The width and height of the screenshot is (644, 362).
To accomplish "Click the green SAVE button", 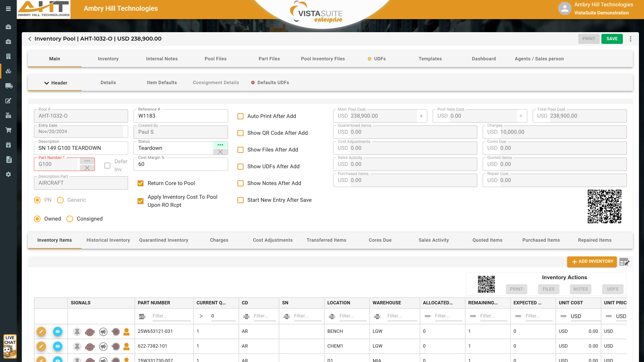I will click(612, 39).
